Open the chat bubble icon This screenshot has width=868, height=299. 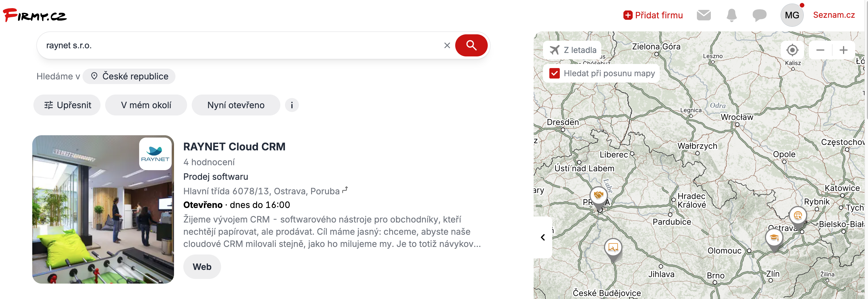click(759, 15)
